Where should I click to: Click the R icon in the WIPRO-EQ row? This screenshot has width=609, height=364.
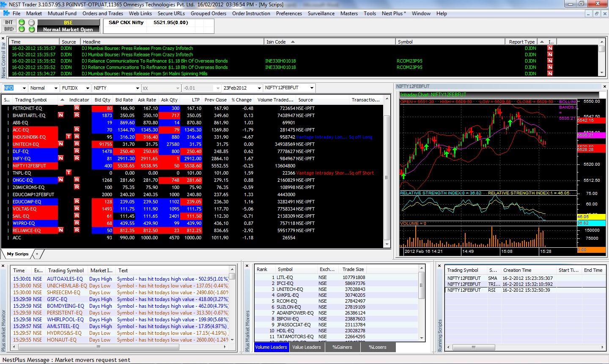click(x=77, y=223)
